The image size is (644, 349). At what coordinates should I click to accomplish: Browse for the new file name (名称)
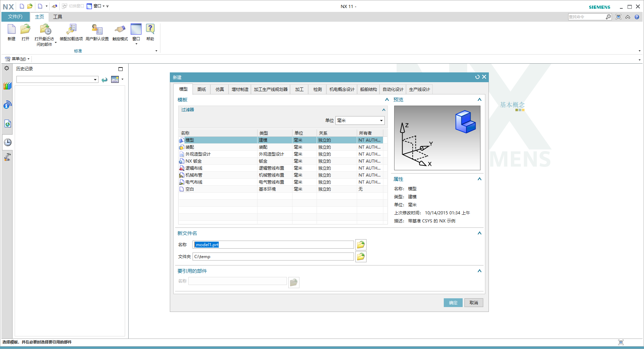(x=361, y=245)
